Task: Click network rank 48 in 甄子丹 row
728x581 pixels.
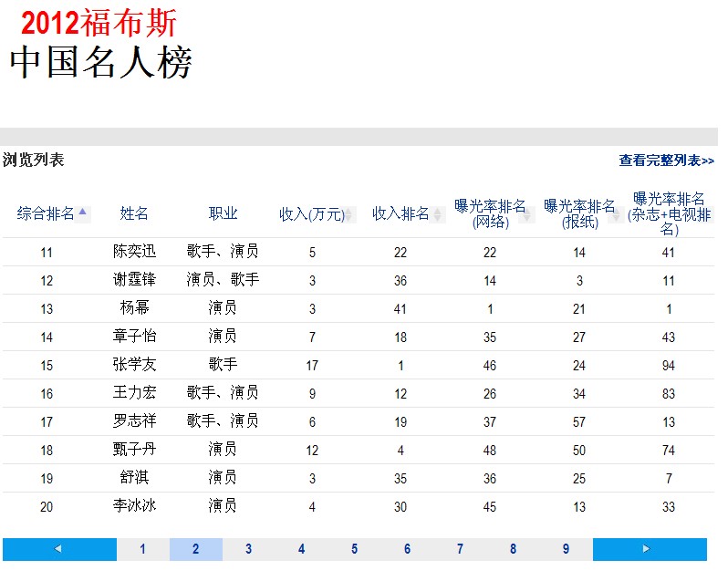Action: click(x=490, y=451)
